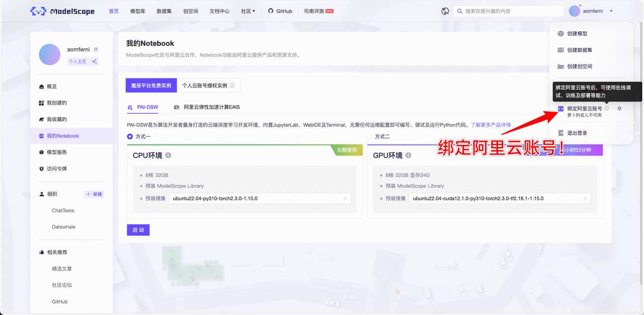Click the edit pencil icon next to aomferni

point(96,49)
